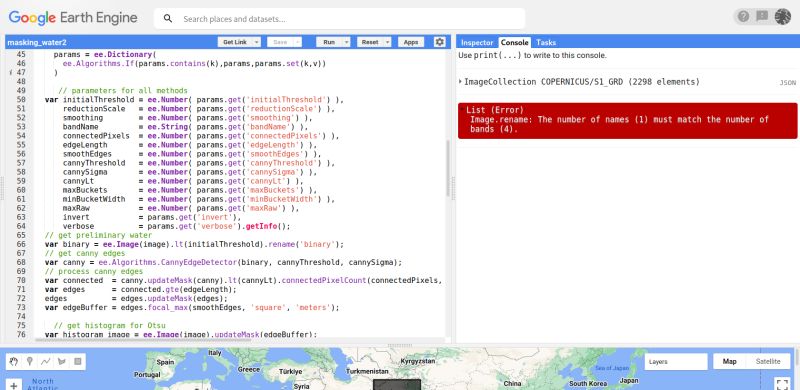Select the add marker drawing tool
Image resolution: width=800 pixels, height=390 pixels.
(30, 361)
